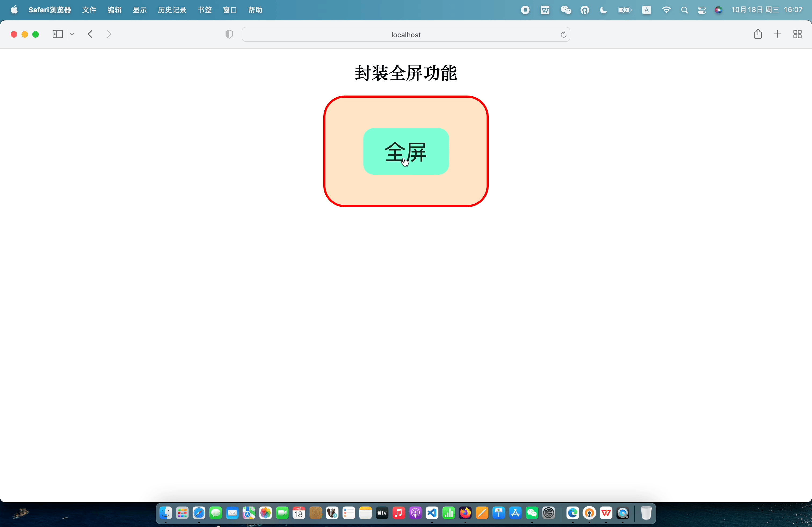
Task: Open Spotlight search magnifier
Action: (x=684, y=10)
